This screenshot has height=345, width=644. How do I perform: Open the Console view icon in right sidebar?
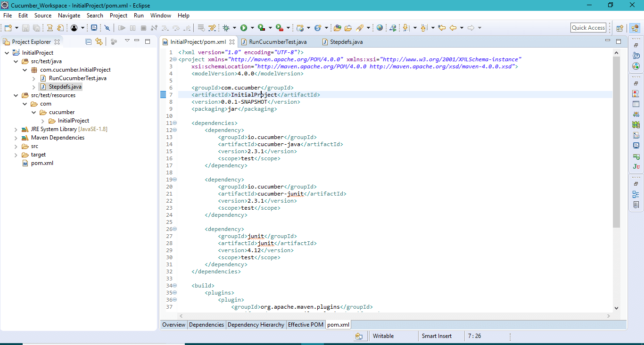(636, 146)
